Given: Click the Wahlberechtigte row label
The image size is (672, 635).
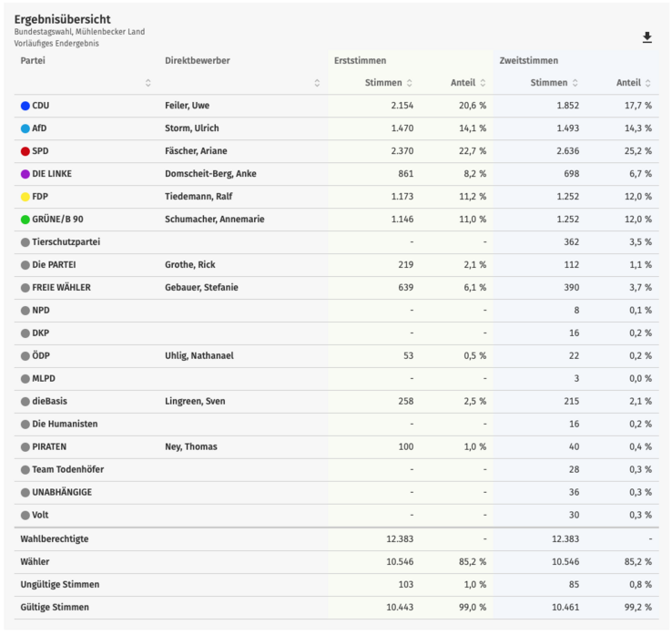Looking at the screenshot, I should [x=55, y=539].
